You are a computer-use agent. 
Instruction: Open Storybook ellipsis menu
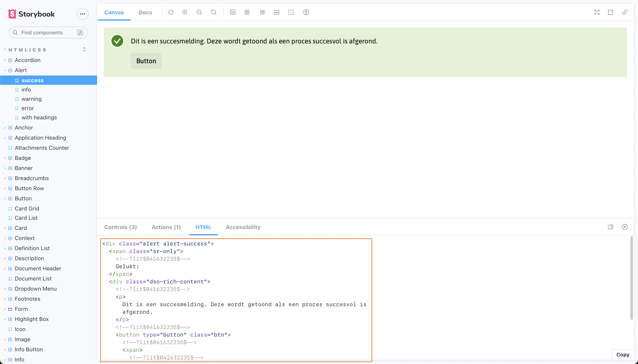click(82, 14)
